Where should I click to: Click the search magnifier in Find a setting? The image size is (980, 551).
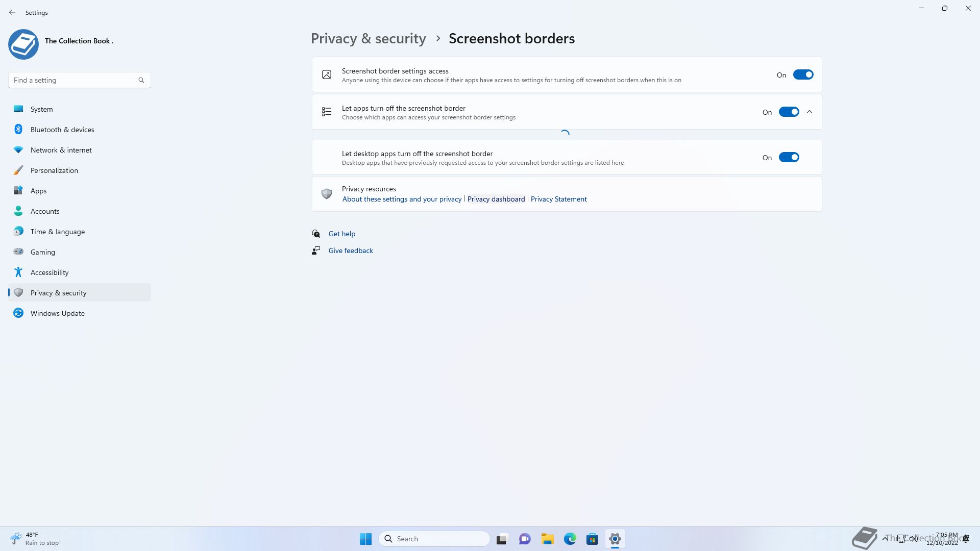click(x=141, y=80)
